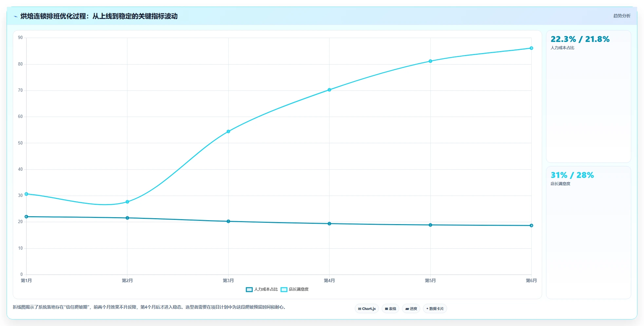644x326 pixels.
Task: Open the 数据卡片 tag chip
Action: 435,309
